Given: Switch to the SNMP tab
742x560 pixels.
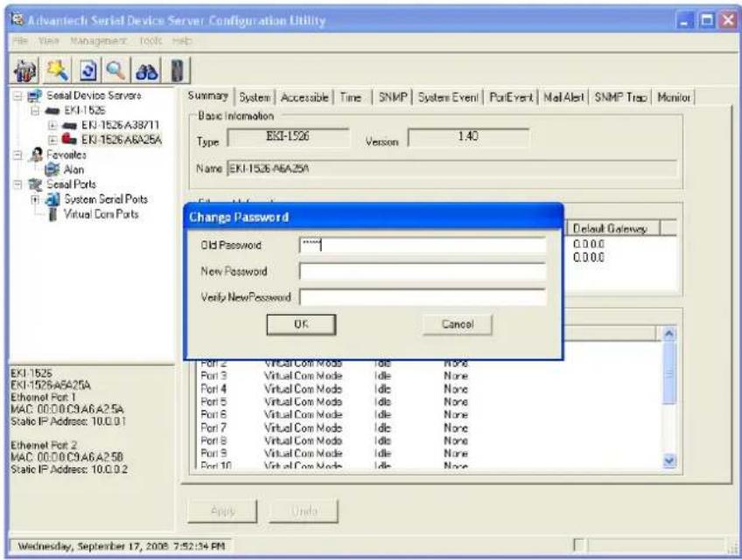Looking at the screenshot, I should (393, 97).
